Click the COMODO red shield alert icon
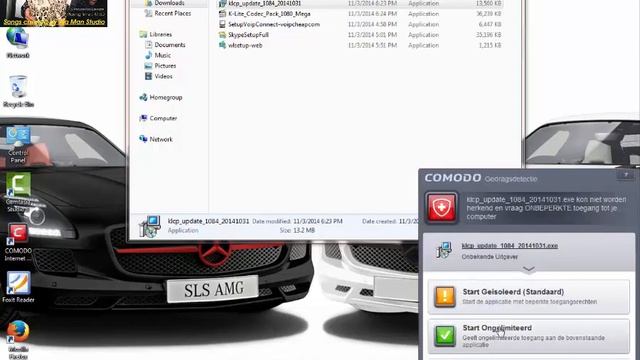640x360 pixels. (441, 208)
